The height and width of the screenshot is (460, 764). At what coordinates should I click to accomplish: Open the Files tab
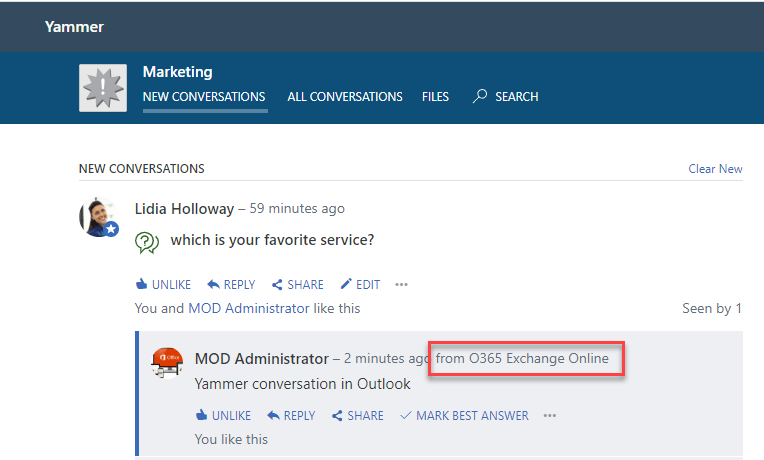pos(435,97)
